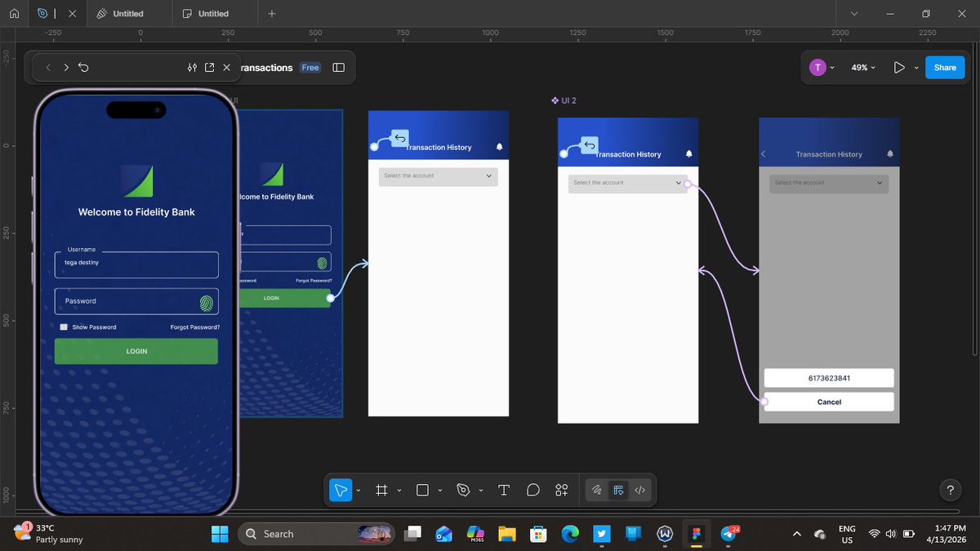980x551 pixels.
Task: Open preview settings sliders icon
Action: [192, 68]
